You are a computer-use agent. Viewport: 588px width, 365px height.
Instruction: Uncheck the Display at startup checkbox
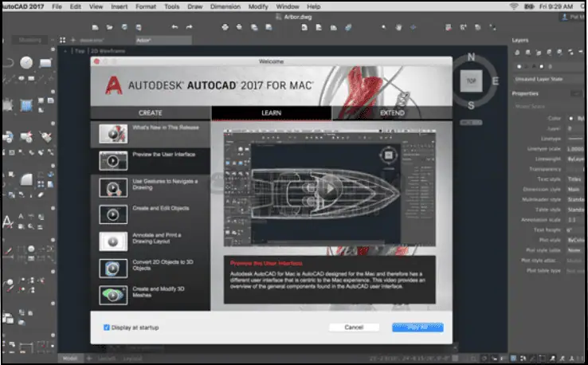[x=107, y=327]
